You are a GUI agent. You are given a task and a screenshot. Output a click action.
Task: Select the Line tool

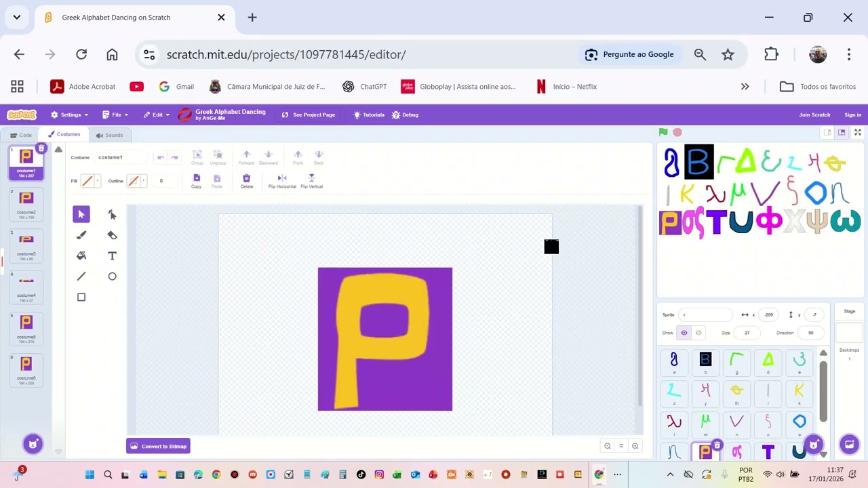(x=81, y=277)
